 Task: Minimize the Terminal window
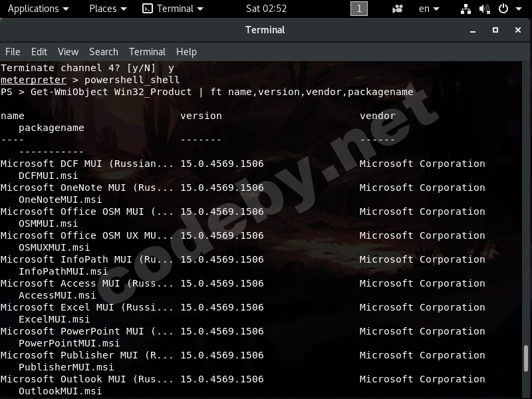[x=473, y=30]
